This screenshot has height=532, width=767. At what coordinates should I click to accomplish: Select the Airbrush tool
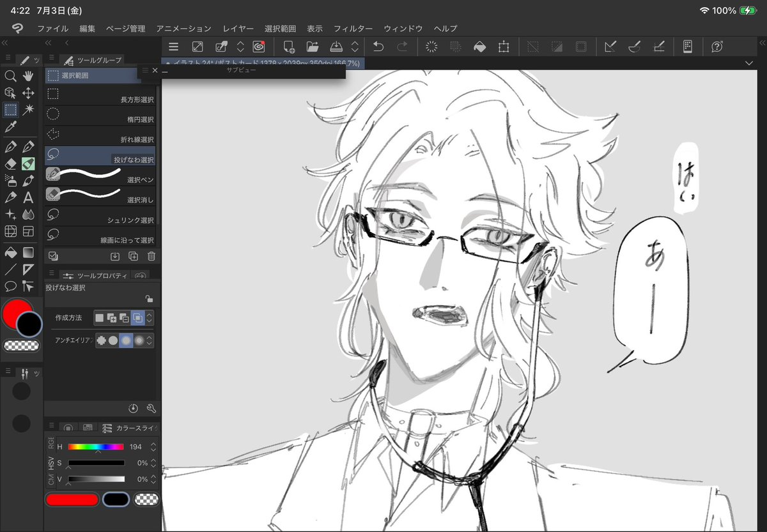(x=10, y=181)
